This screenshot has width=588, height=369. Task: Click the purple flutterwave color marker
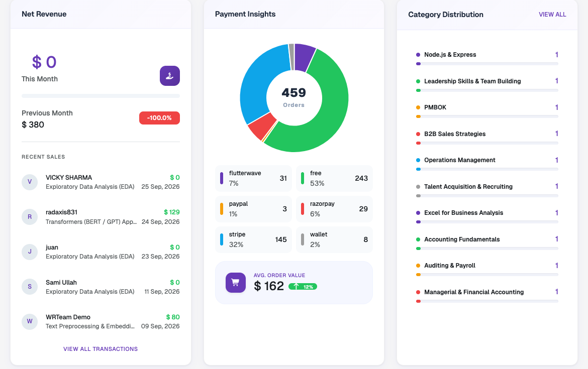coord(222,178)
